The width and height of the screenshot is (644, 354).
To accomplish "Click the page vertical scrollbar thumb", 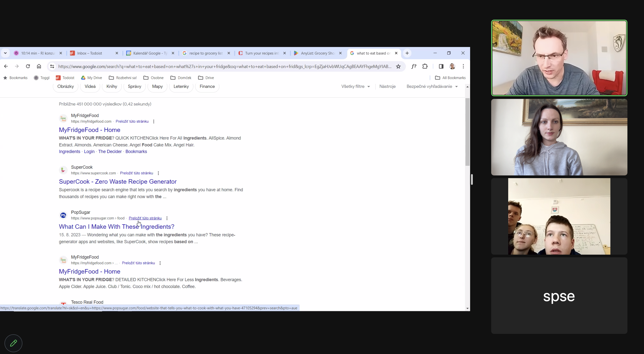I will point(467,132).
